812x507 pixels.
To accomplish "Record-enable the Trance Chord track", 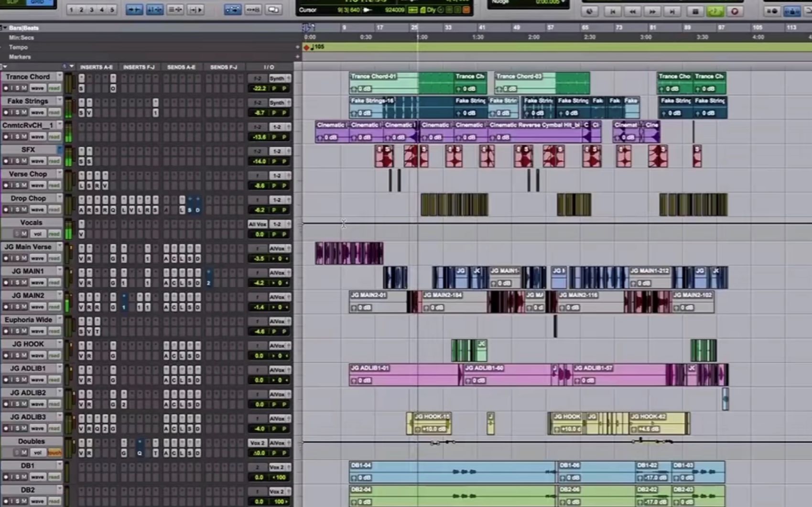I will pyautogui.click(x=6, y=88).
